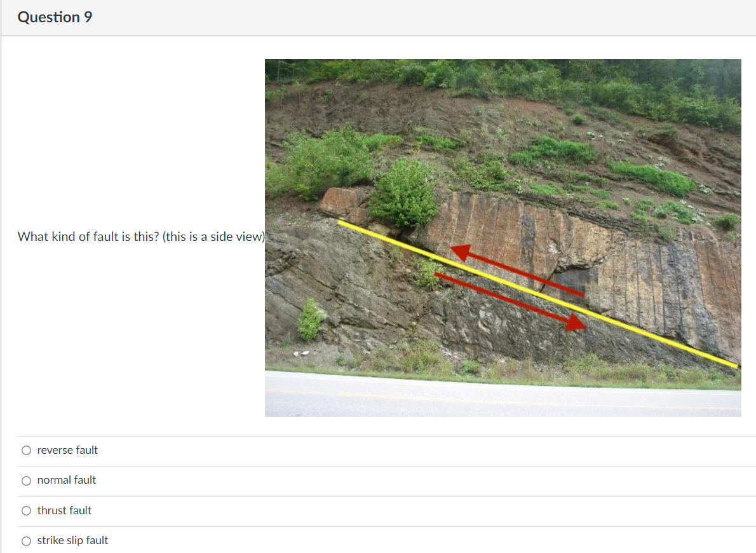This screenshot has width=756, height=553.
Task: Click the upper red arrow's arrowhead
Action: [461, 252]
